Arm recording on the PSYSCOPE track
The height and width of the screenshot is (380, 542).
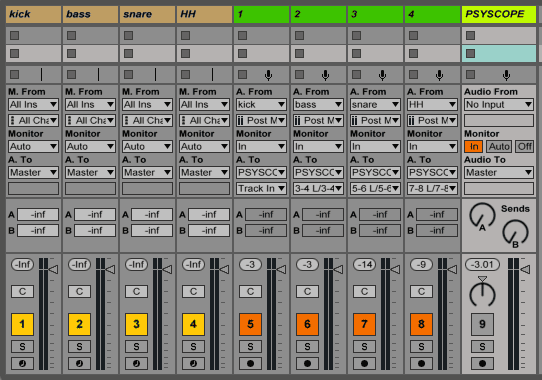click(x=482, y=363)
